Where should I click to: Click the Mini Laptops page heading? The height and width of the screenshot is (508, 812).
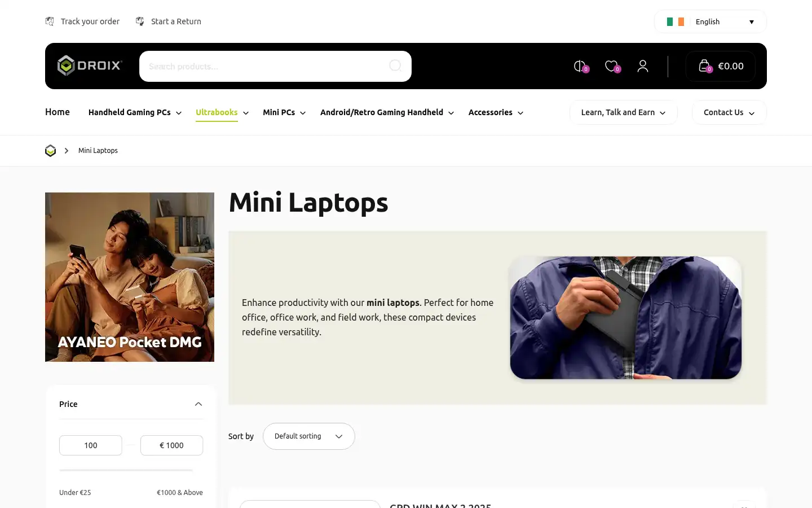(x=308, y=203)
